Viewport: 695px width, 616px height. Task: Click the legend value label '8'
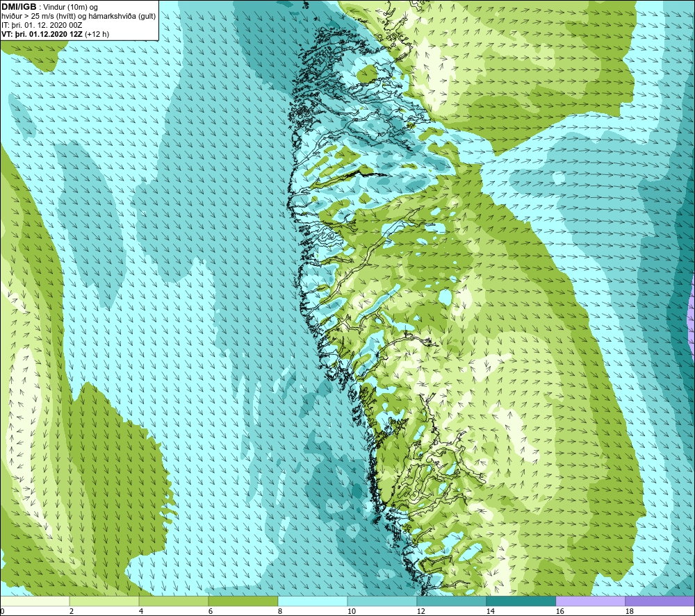279,611
